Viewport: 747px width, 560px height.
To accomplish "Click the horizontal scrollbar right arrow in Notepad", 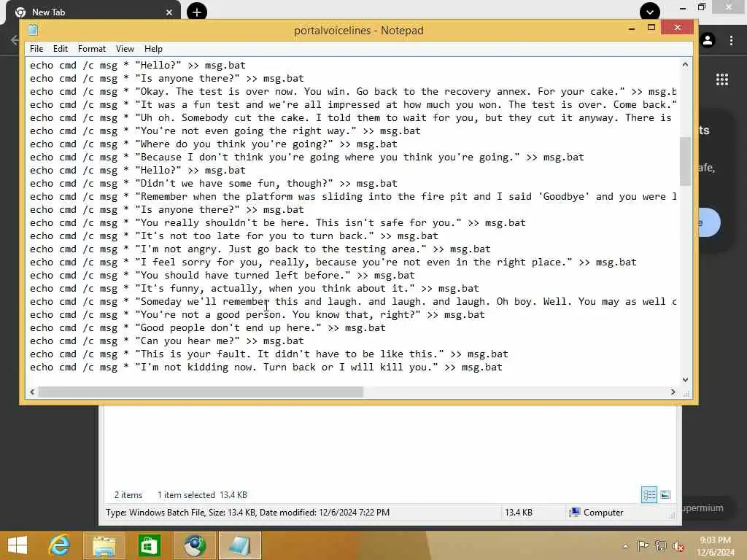I will pos(673,392).
